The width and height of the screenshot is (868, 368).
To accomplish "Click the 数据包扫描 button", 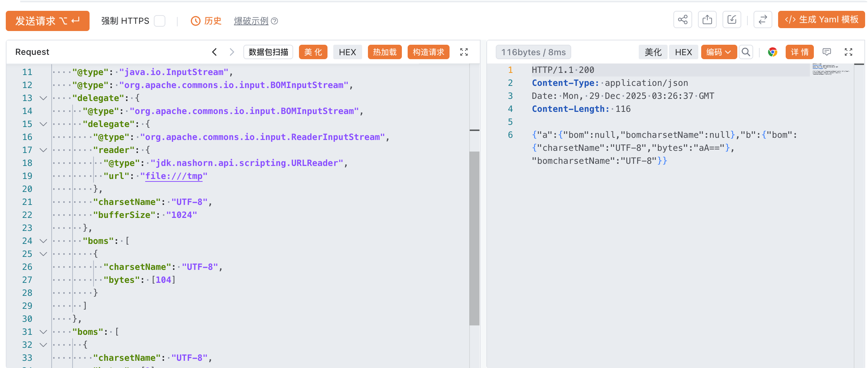I will [x=268, y=52].
